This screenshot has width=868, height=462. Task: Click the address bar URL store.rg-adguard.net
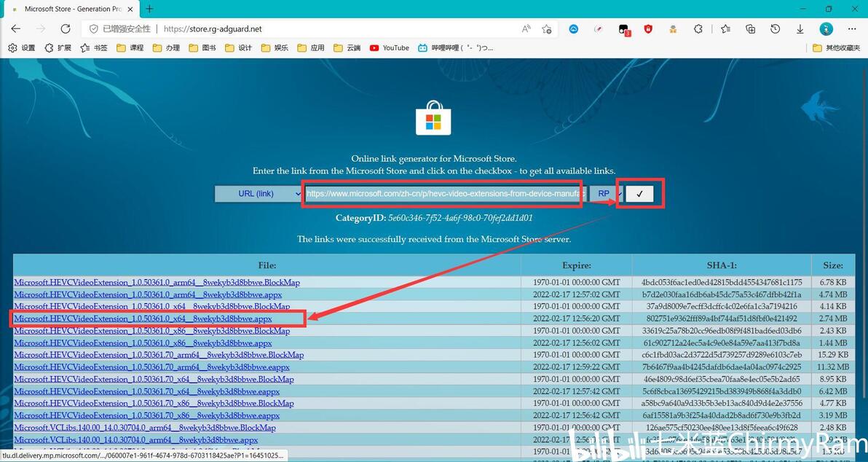[x=213, y=29]
